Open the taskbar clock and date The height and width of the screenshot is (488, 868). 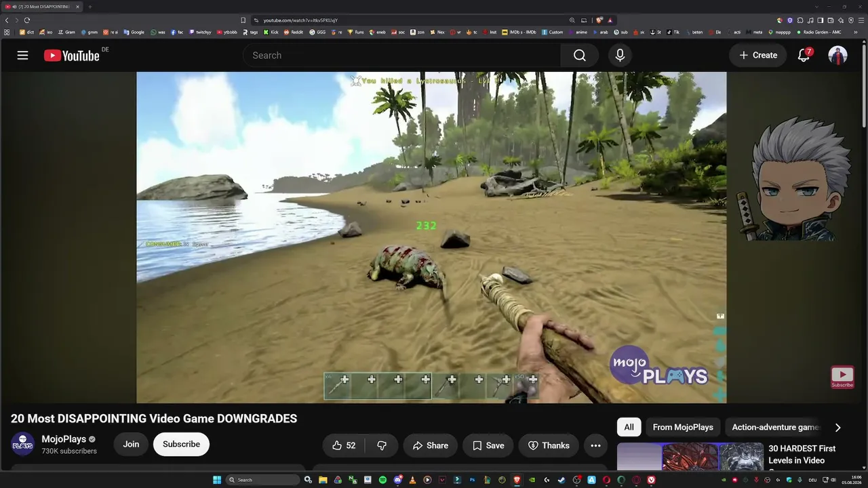[x=851, y=480]
